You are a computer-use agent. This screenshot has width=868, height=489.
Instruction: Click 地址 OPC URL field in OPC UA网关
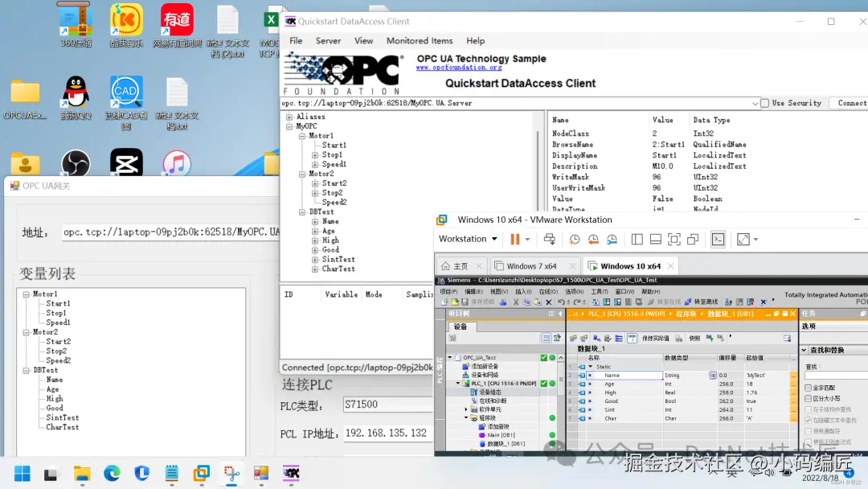point(171,232)
